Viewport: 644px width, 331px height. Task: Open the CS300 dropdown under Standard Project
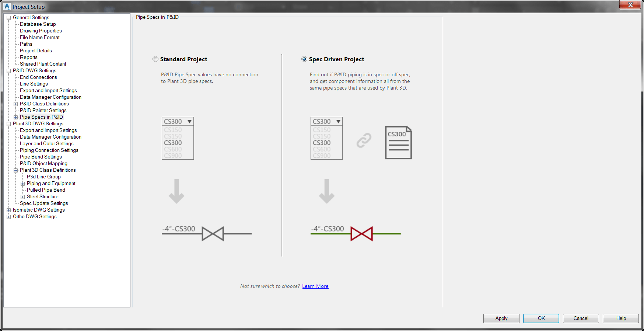[x=178, y=122]
